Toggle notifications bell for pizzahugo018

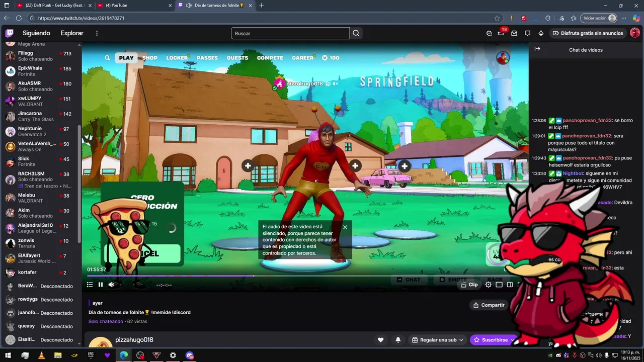[398, 340]
